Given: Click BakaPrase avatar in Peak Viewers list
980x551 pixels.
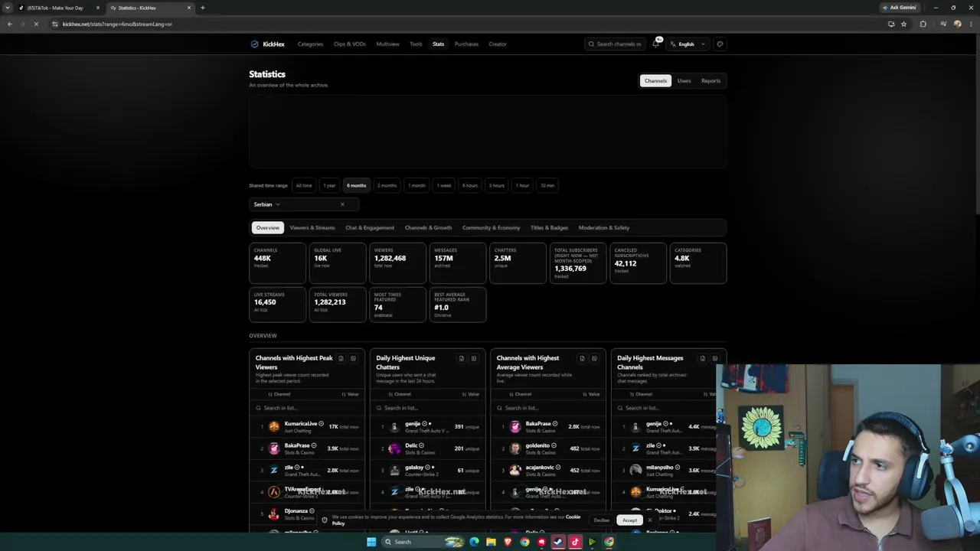Looking at the screenshot, I should (x=274, y=448).
